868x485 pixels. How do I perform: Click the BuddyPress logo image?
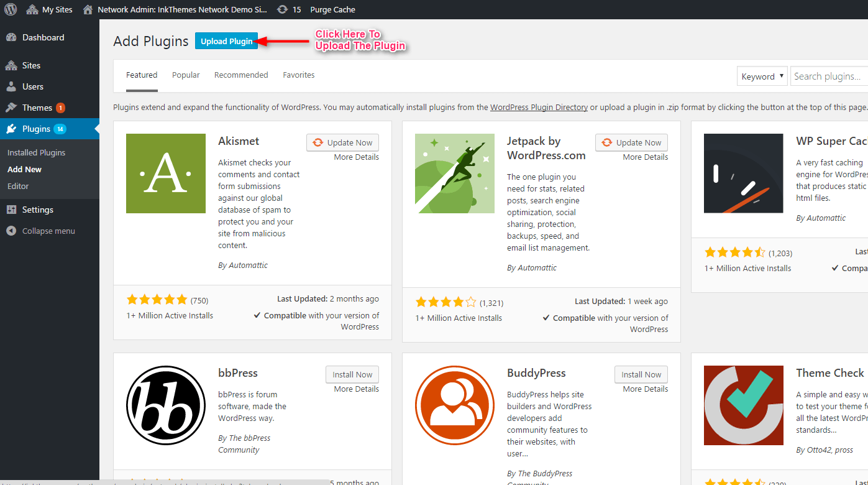coord(455,405)
